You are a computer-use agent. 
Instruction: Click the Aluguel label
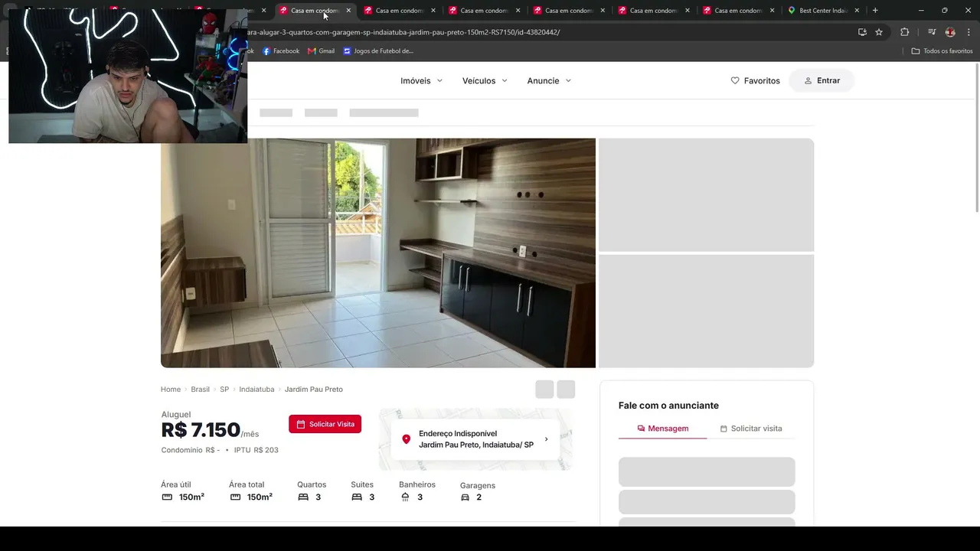(176, 415)
